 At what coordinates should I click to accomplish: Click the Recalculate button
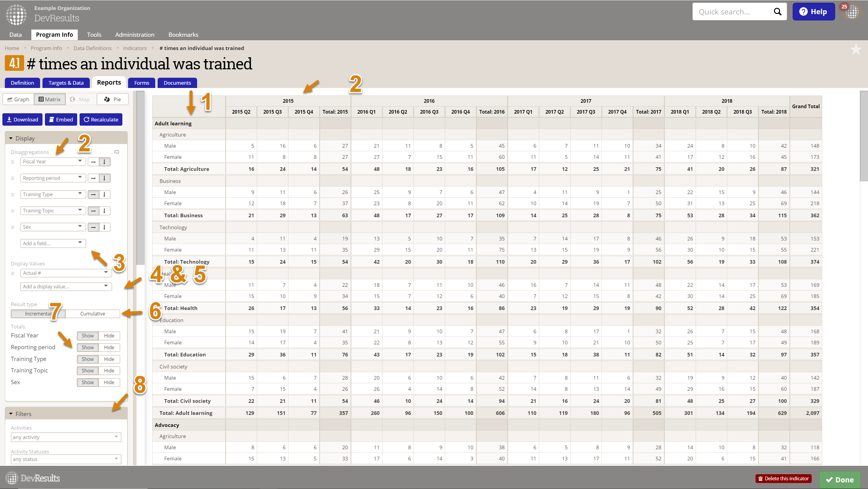101,120
